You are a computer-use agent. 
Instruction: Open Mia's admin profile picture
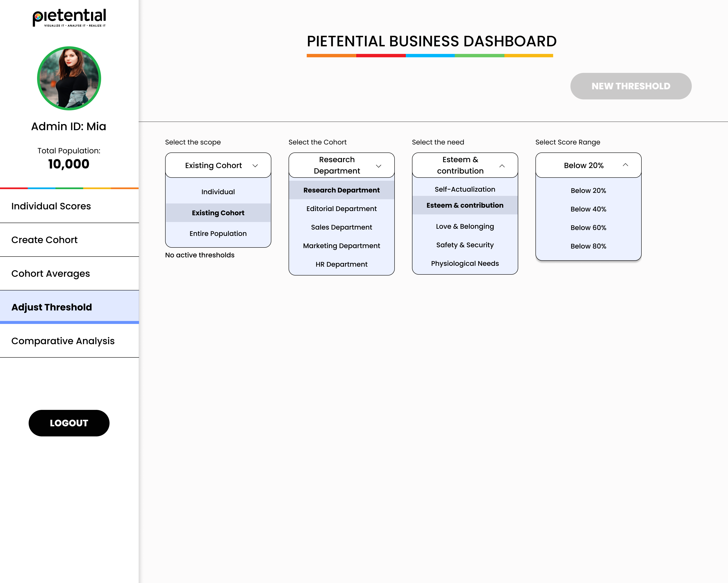point(69,78)
